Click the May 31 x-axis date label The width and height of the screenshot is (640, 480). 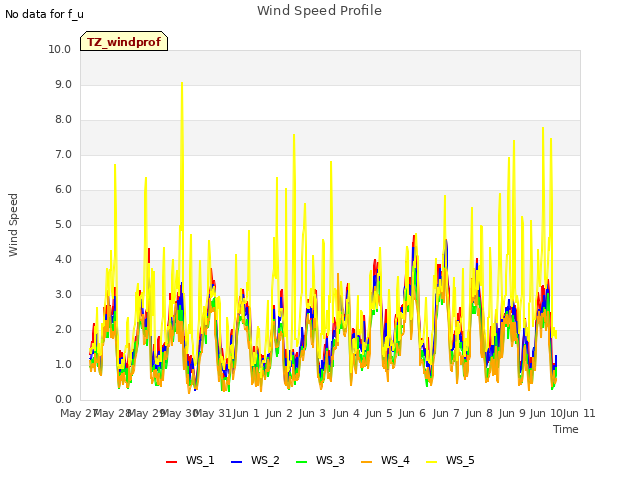[x=212, y=413]
